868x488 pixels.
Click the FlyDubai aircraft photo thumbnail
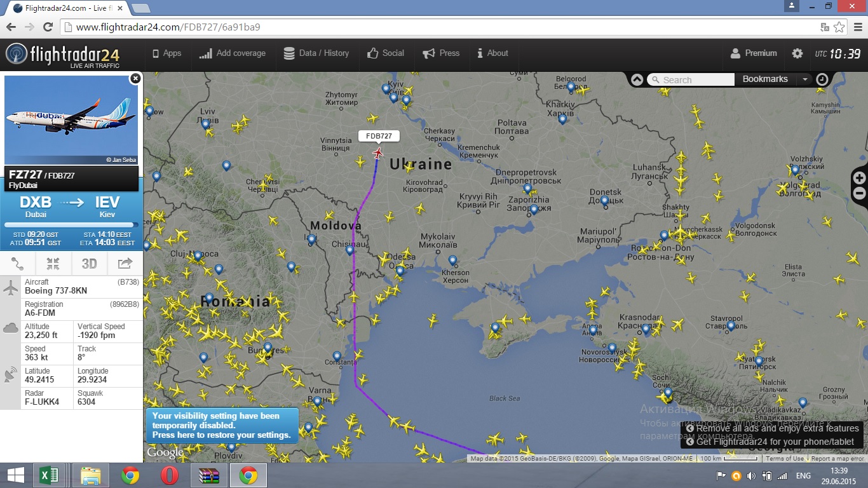71,120
